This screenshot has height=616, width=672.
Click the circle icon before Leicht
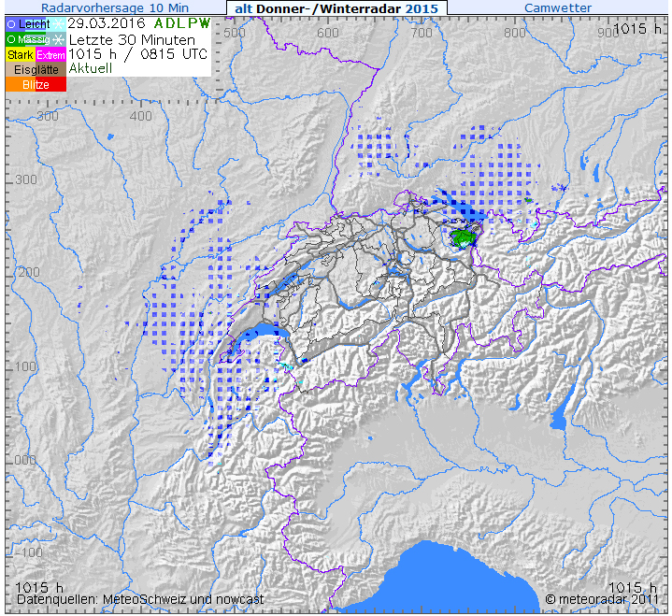click(11, 24)
